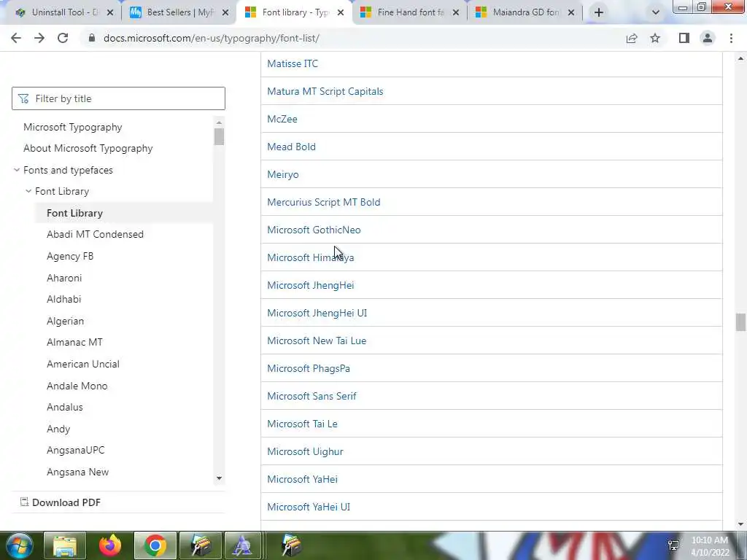The height and width of the screenshot is (560, 747).
Task: Click the sidebar scrollbar thumb
Action: tap(219, 136)
